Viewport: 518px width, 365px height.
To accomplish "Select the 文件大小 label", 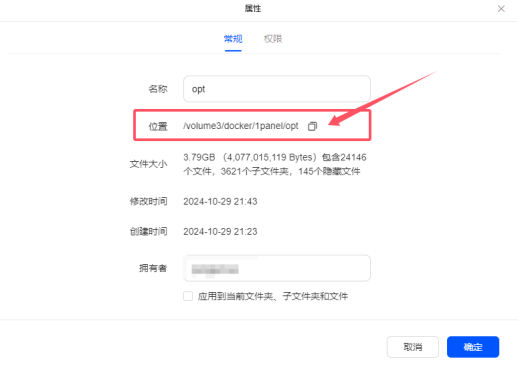I will click(x=149, y=164).
